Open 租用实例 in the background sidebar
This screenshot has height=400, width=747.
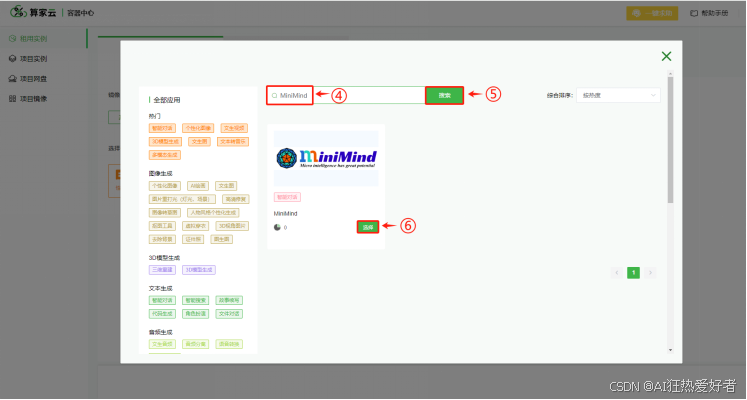33,39
